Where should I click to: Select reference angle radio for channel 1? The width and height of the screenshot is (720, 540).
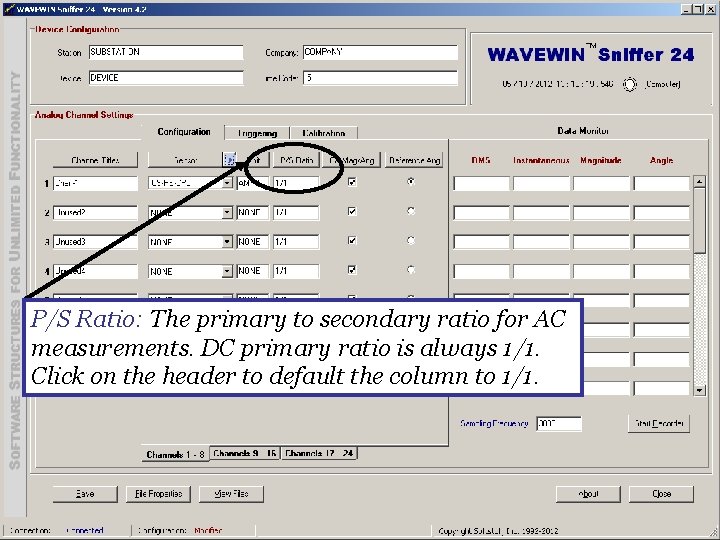point(411,182)
